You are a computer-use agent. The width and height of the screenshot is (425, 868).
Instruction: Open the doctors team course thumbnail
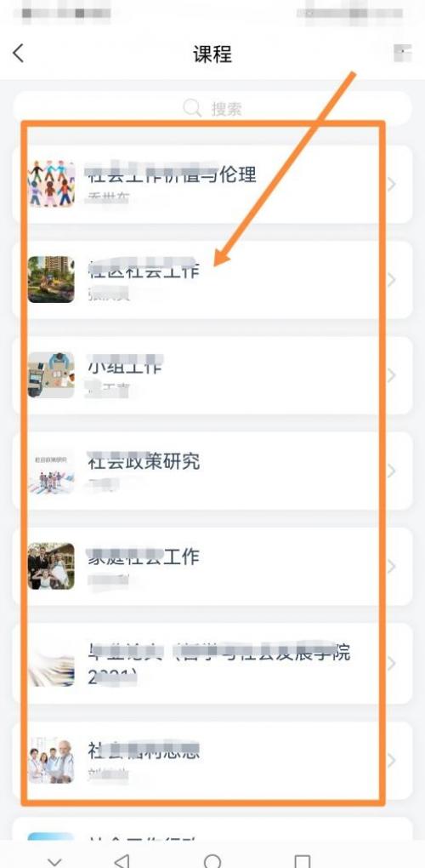[51, 761]
